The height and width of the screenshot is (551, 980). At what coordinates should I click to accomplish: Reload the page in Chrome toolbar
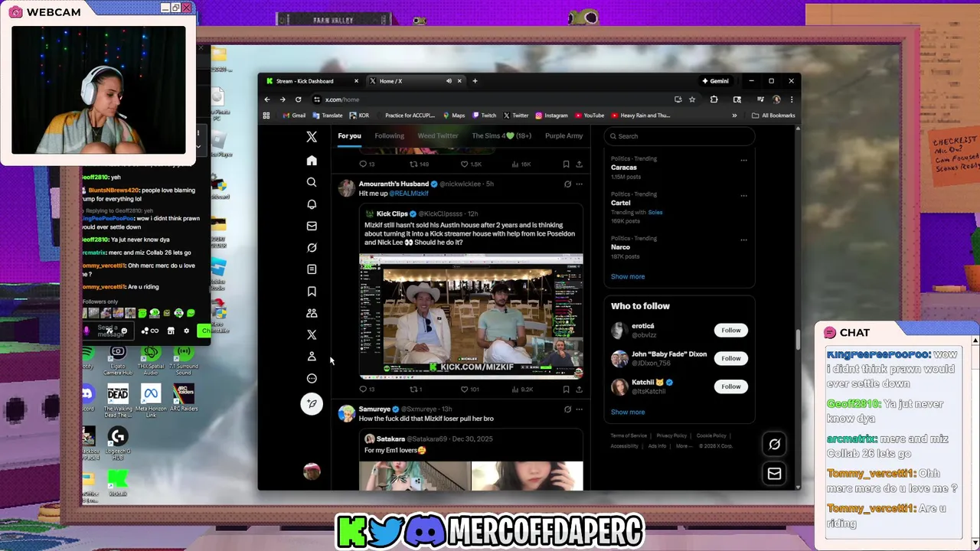pyautogui.click(x=298, y=99)
